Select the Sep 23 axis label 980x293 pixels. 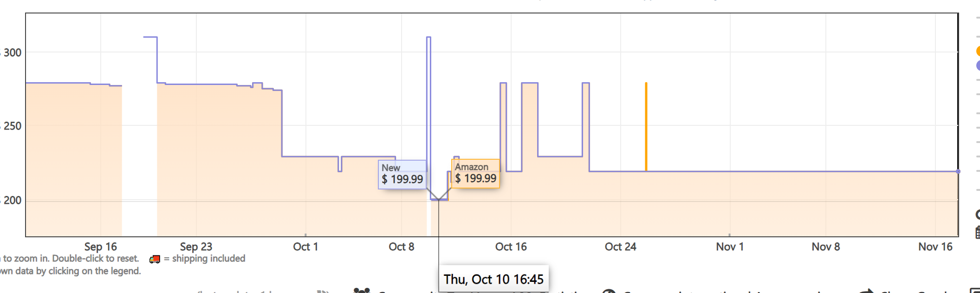196,247
